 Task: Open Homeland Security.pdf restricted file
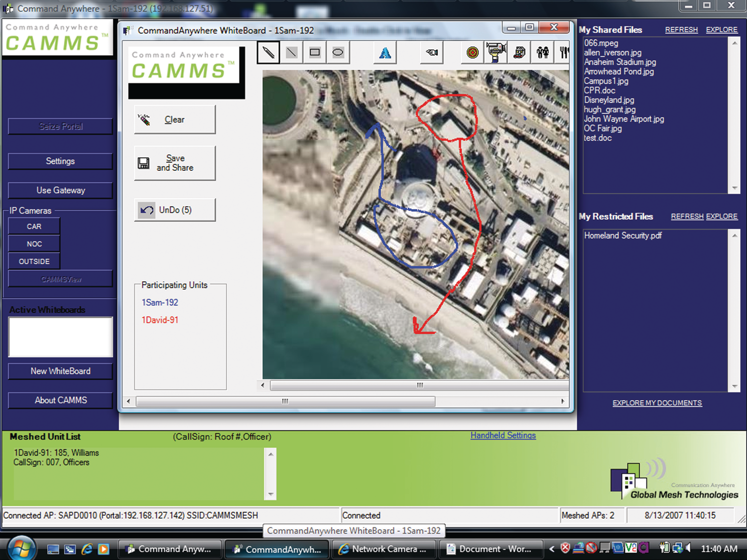click(622, 236)
